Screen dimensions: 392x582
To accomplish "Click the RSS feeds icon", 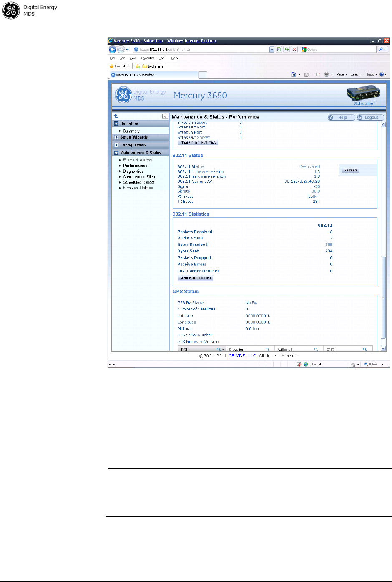I will (x=306, y=74).
